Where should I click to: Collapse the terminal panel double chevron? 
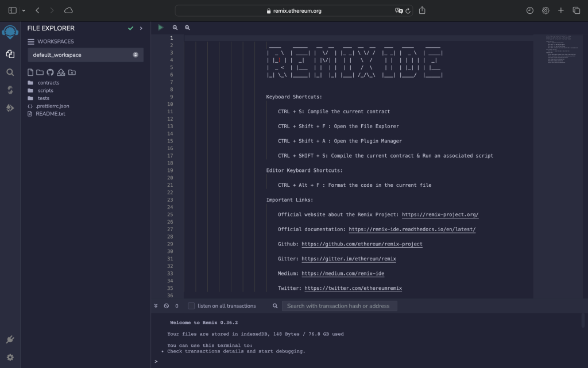[156, 306]
